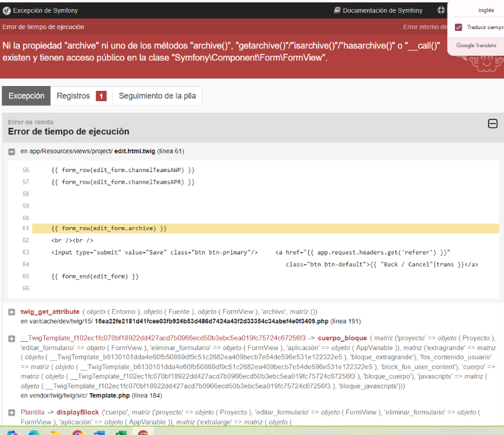Collapse the edit.html.twig trace entry

click(x=12, y=151)
